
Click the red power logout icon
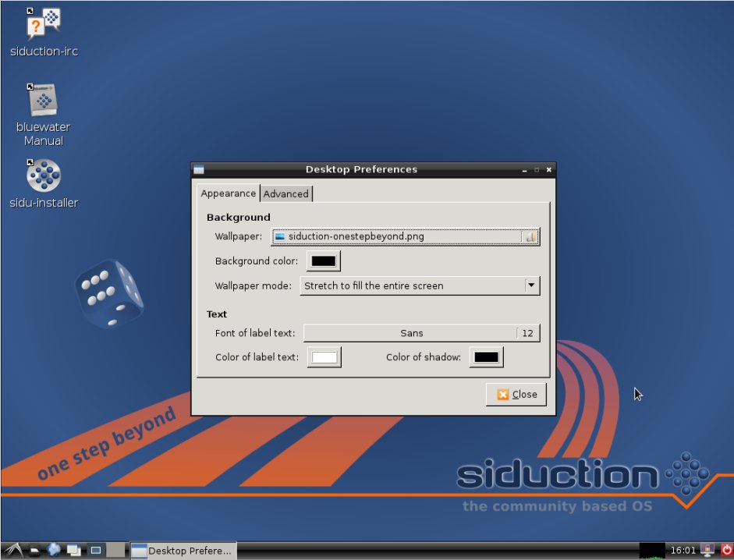[726, 551]
